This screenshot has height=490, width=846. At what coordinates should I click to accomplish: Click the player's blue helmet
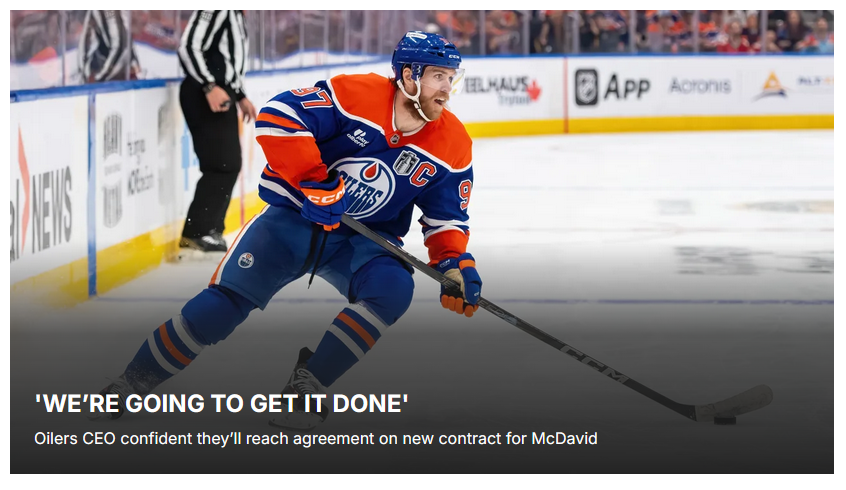click(425, 53)
